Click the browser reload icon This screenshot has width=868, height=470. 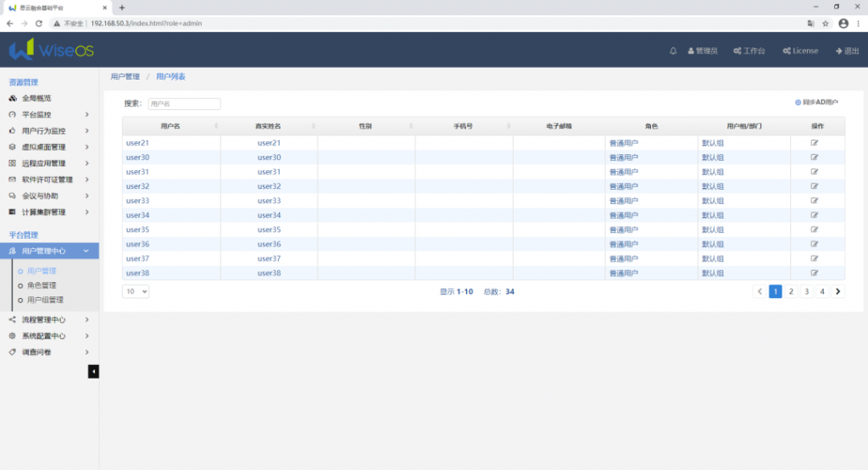pos(39,23)
